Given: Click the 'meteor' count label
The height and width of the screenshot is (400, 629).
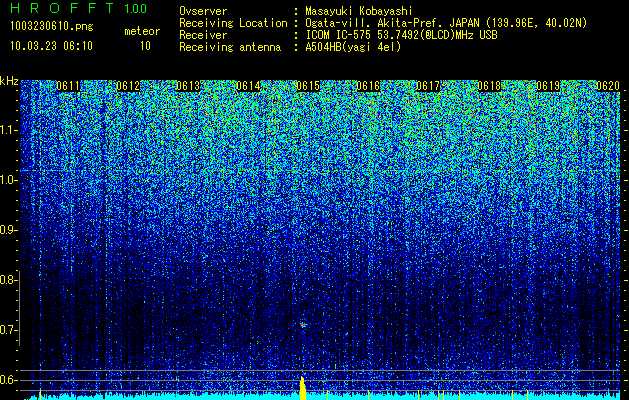Looking at the screenshot, I should point(142,31).
